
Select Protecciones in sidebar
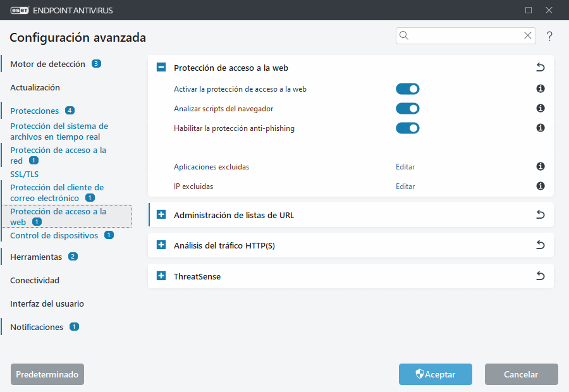pos(35,111)
